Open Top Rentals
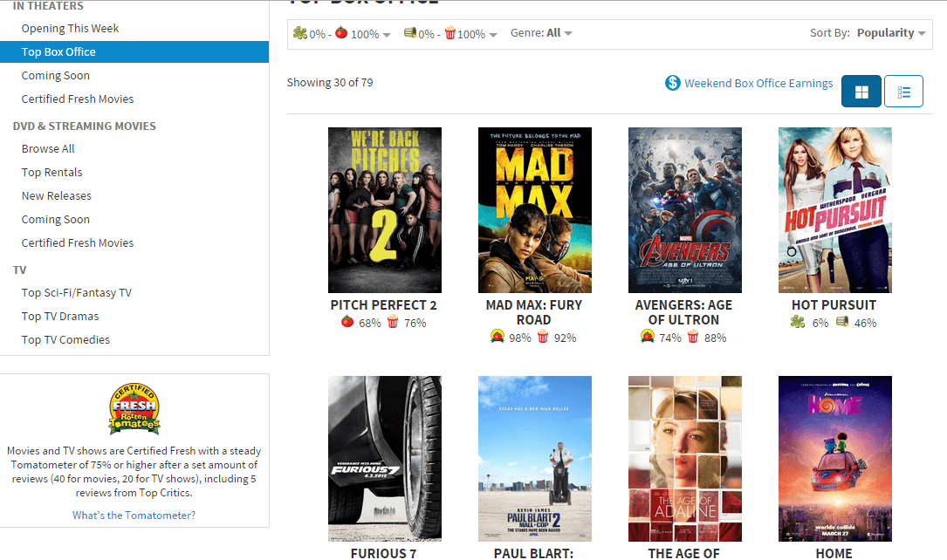This screenshot has width=947, height=560. coord(52,172)
